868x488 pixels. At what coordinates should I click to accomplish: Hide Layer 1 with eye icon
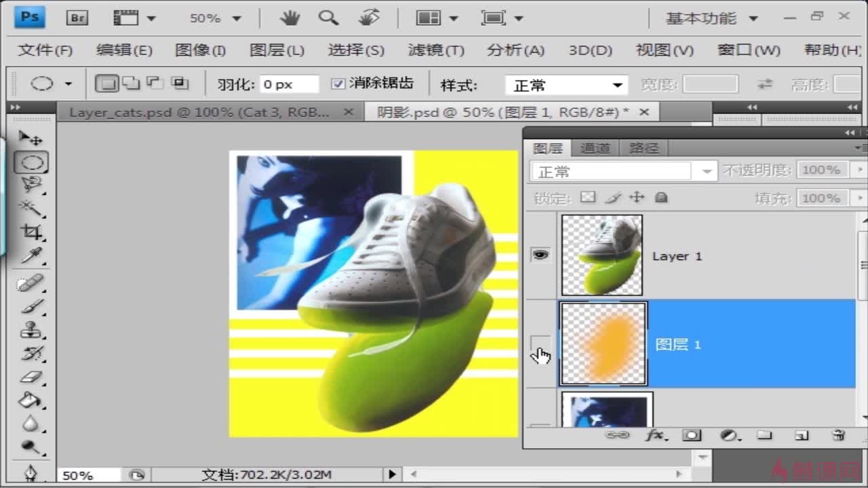[x=540, y=255]
